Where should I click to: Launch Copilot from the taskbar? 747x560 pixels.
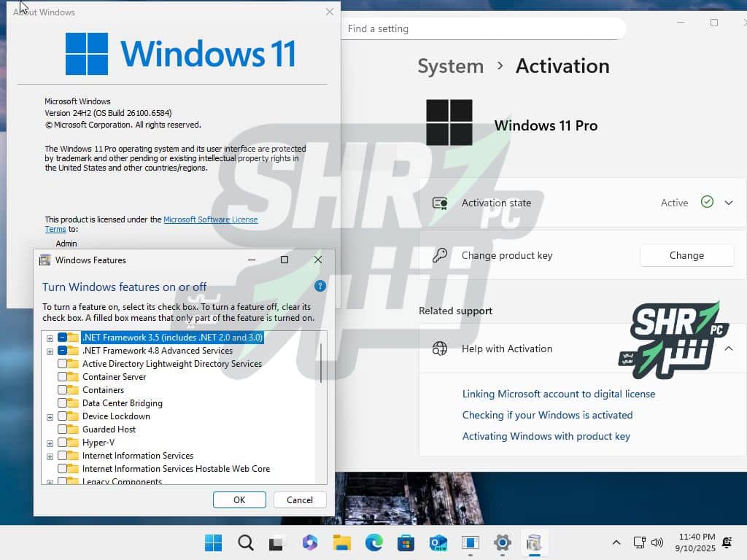[x=309, y=542]
